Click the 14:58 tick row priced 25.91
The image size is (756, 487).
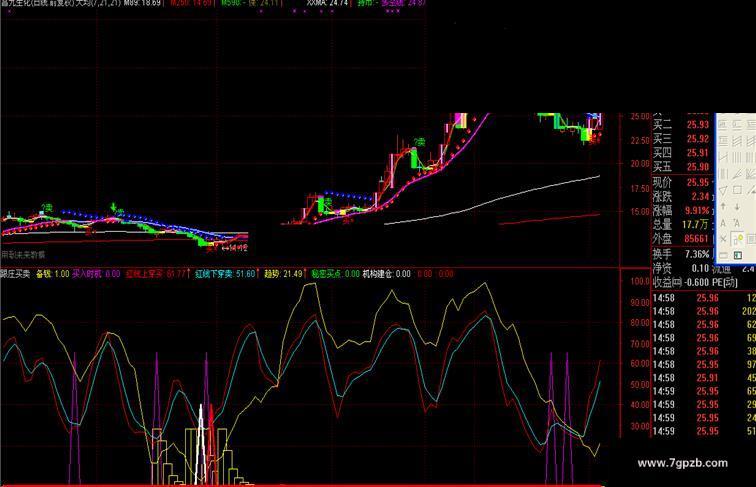click(x=704, y=378)
